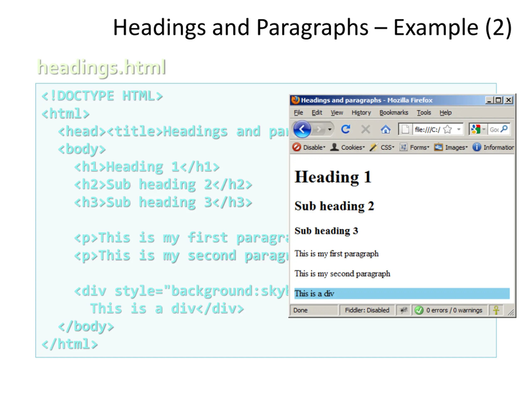This screenshot has height=399, width=532.
Task: Reload the page with the refresh icon
Action: point(346,129)
